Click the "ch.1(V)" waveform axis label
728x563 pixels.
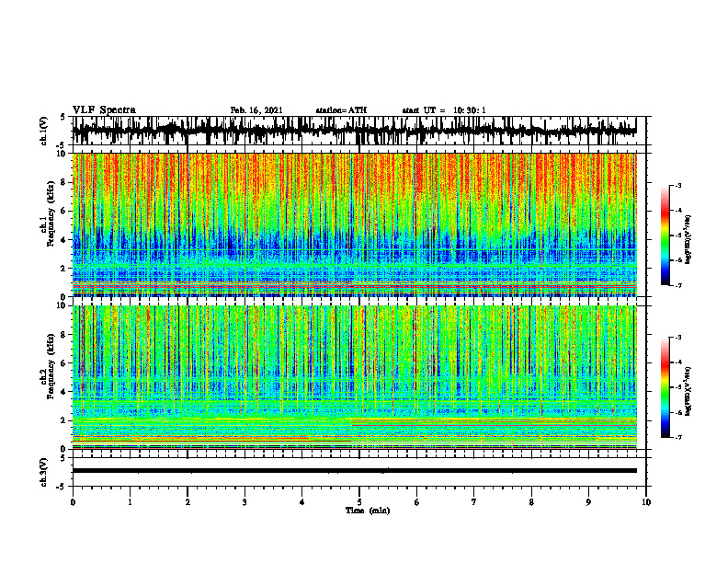pyautogui.click(x=44, y=131)
